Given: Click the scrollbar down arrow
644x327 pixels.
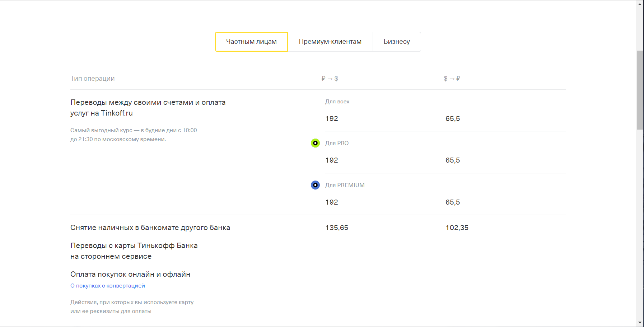Looking at the screenshot, I should (x=640, y=323).
